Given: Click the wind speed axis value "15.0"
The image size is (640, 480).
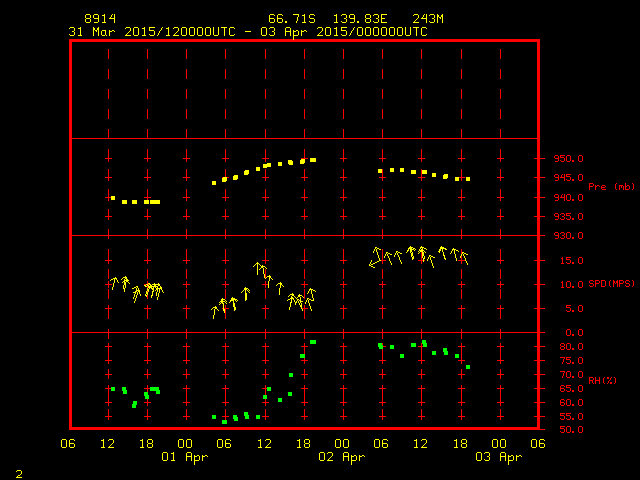Looking at the screenshot, I should (x=571, y=260).
